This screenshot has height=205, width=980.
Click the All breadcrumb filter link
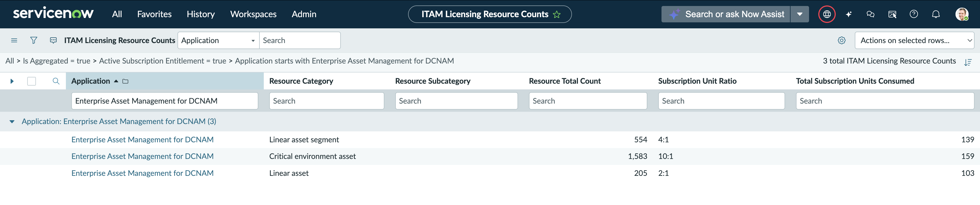tap(10, 61)
